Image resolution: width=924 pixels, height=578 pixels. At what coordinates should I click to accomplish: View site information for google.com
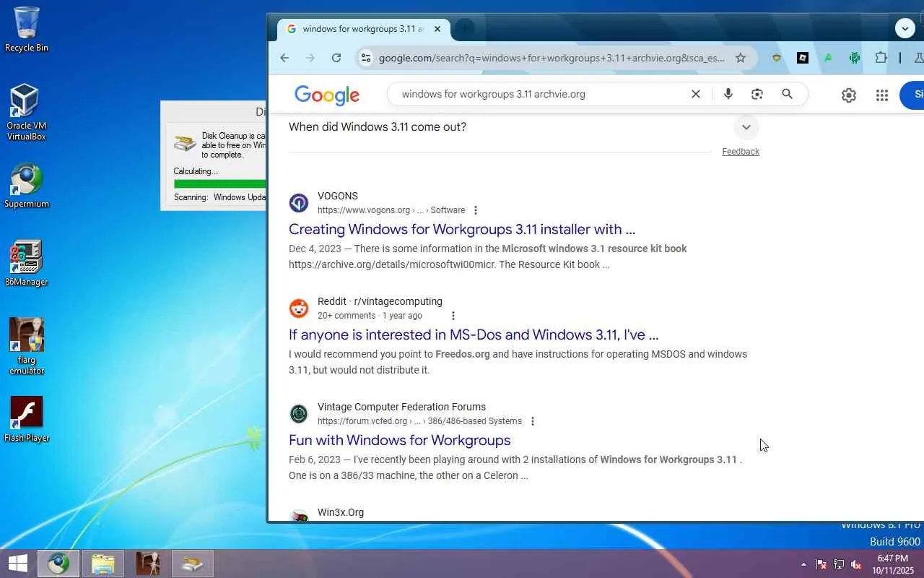pyautogui.click(x=366, y=58)
